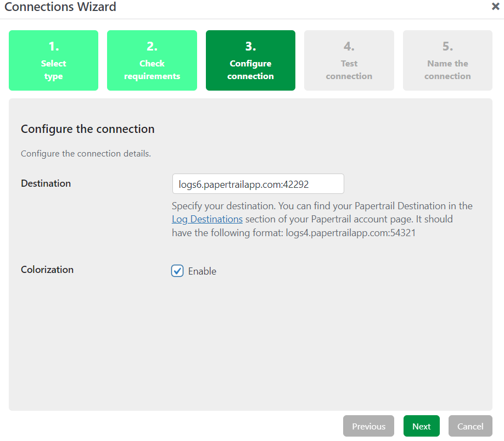The image size is (504, 441).
Task: Jump to step 4 Test connection
Action: (349, 60)
